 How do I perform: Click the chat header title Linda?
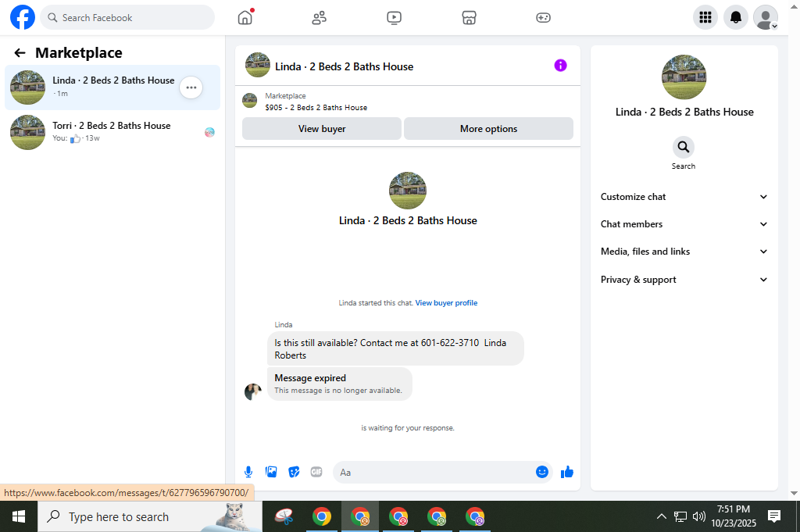coord(344,66)
